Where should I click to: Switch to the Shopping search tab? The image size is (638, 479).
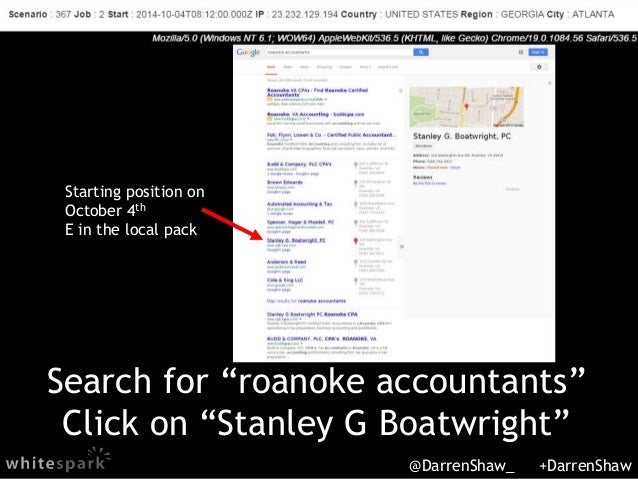pos(324,67)
